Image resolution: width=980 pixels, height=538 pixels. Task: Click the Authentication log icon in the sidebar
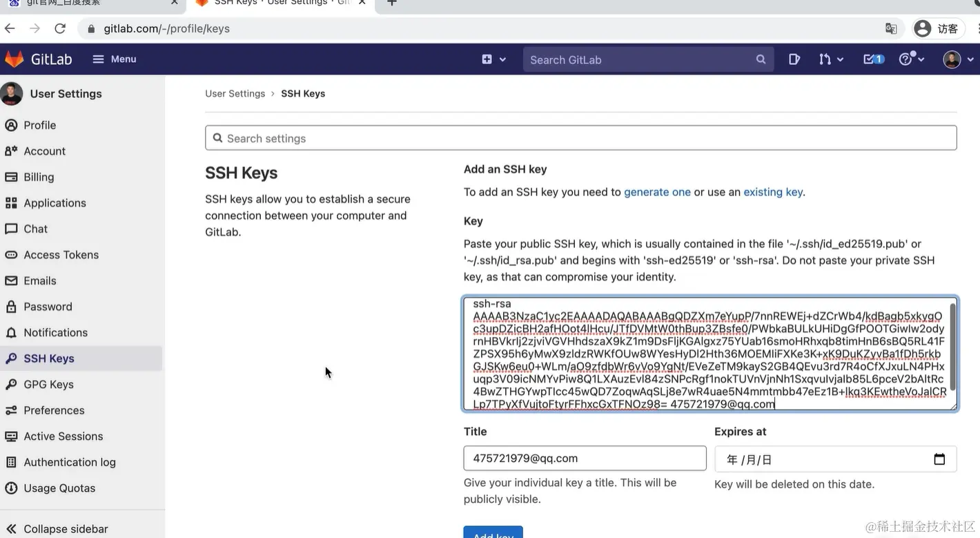coord(11,462)
